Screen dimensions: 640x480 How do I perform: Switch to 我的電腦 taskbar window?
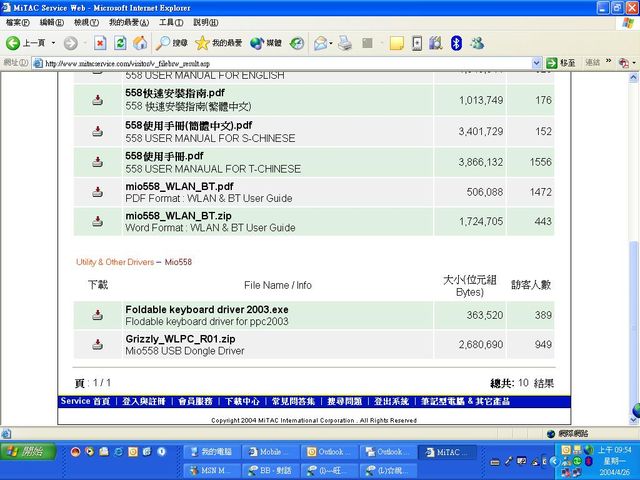(x=211, y=452)
